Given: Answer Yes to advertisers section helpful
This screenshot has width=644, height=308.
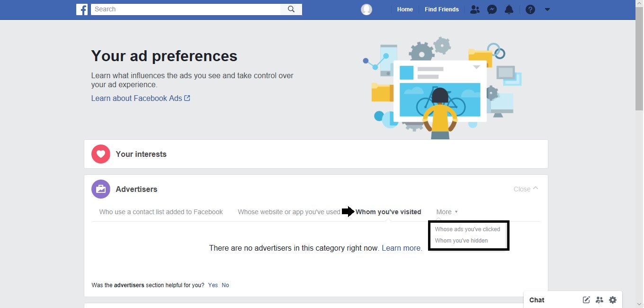Looking at the screenshot, I should (213, 285).
